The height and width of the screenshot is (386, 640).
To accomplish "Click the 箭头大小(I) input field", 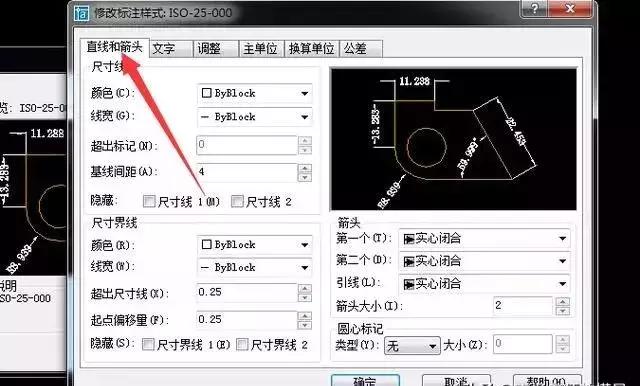I will tap(523, 306).
